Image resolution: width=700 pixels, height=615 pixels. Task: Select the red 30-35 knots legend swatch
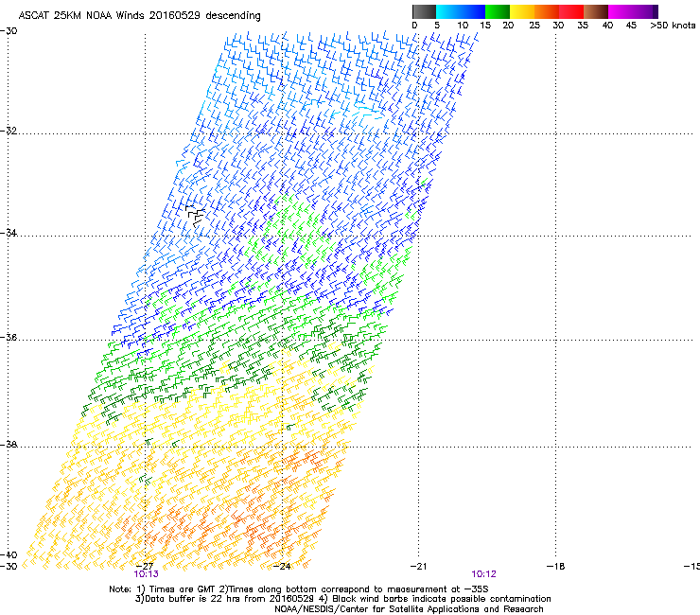(x=571, y=11)
